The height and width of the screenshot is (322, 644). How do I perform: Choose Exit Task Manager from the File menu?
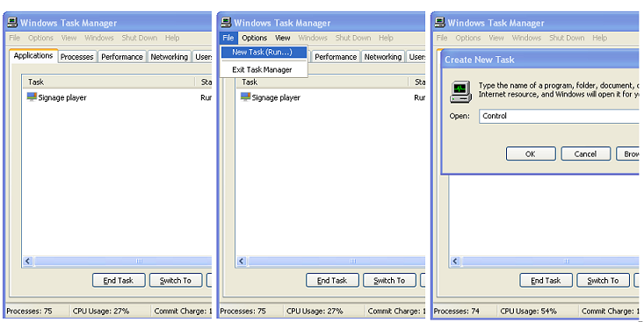coord(264,69)
